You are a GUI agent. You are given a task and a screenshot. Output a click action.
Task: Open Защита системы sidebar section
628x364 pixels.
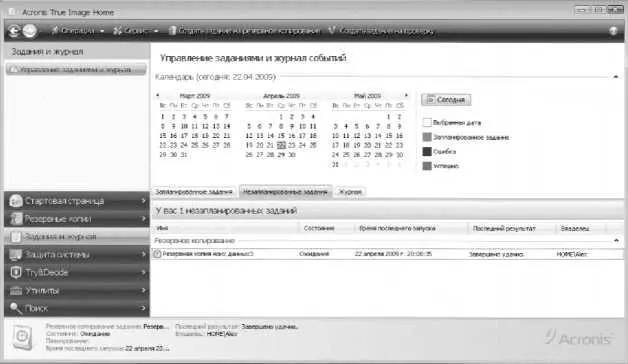pos(76,254)
